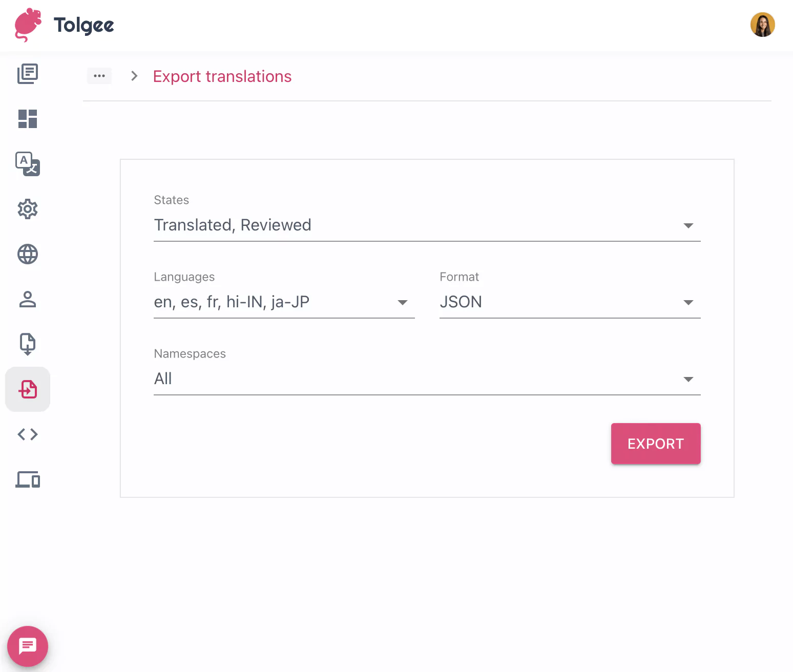Click the Export translations breadcrumb link

[x=222, y=76]
